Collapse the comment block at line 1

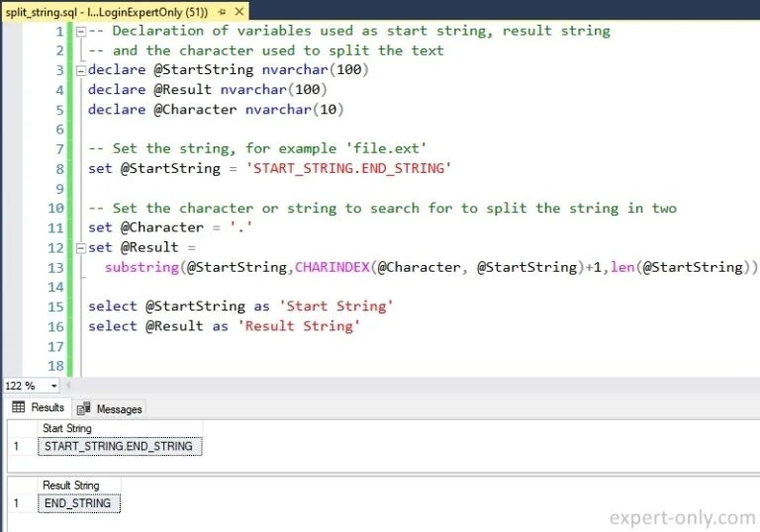(x=81, y=32)
